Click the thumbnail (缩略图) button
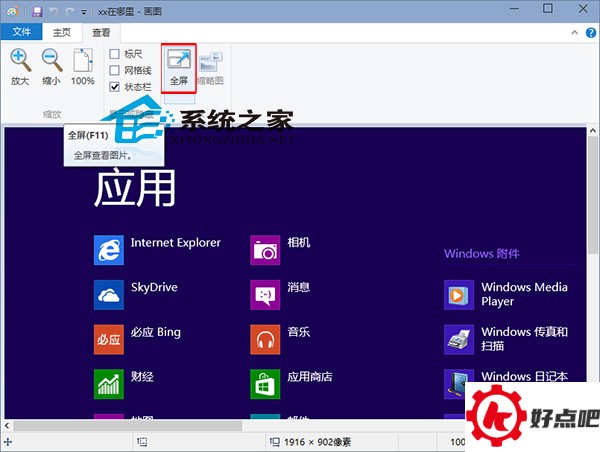Viewport: 600px width, 452px height. coord(210,68)
